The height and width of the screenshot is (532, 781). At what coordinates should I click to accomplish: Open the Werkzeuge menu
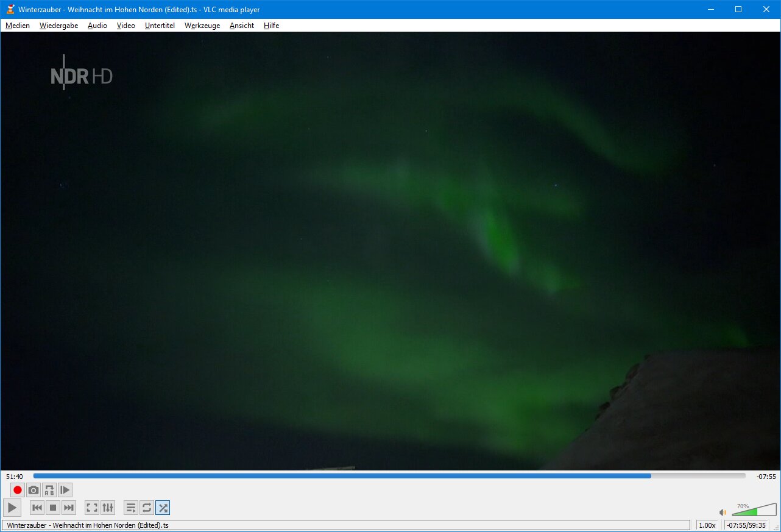pyautogui.click(x=202, y=26)
